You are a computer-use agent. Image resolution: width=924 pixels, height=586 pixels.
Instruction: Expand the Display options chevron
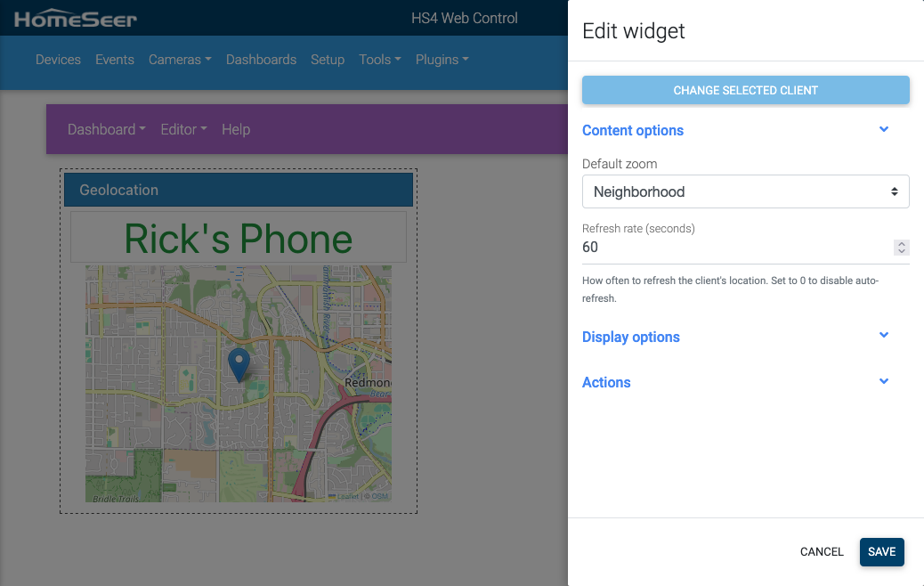tap(883, 335)
